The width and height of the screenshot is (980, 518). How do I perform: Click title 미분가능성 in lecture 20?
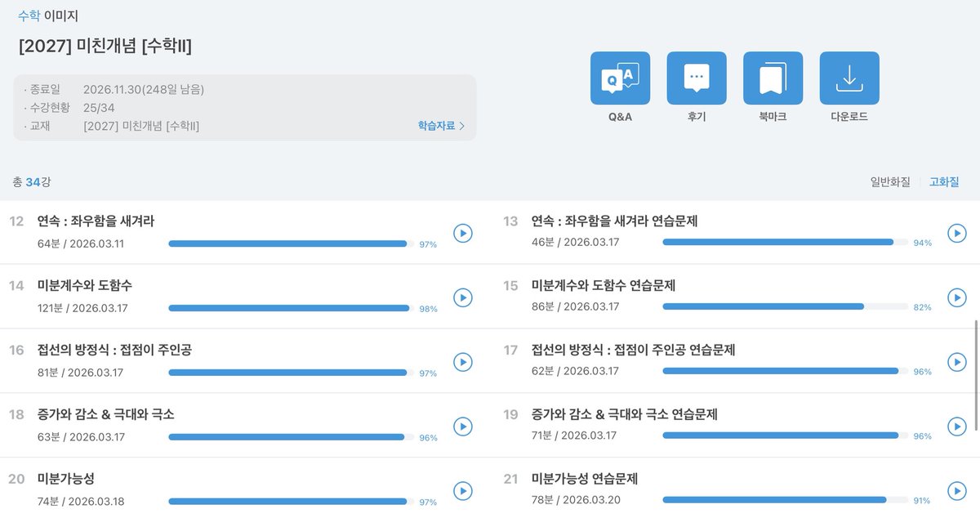66,479
